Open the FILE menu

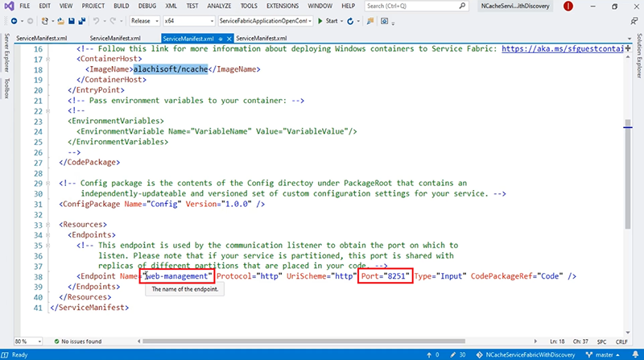click(25, 6)
